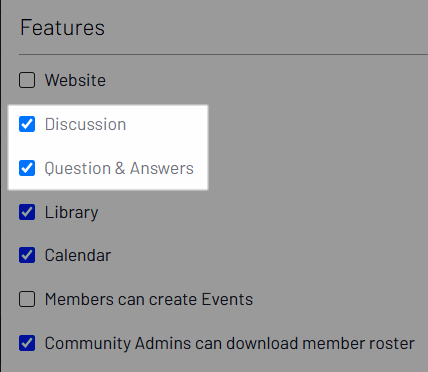This screenshot has width=428, height=372.
Task: Enable the Website checkbox
Action: (x=27, y=80)
